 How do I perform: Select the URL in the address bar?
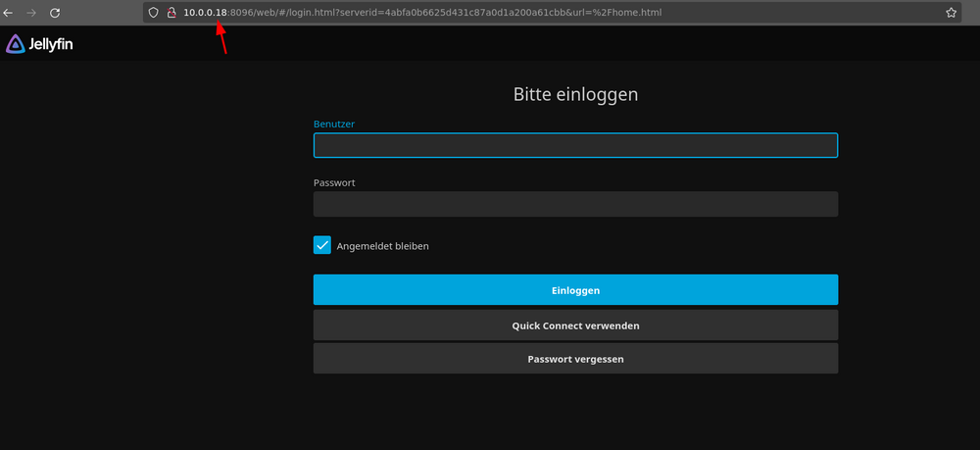[x=422, y=13]
